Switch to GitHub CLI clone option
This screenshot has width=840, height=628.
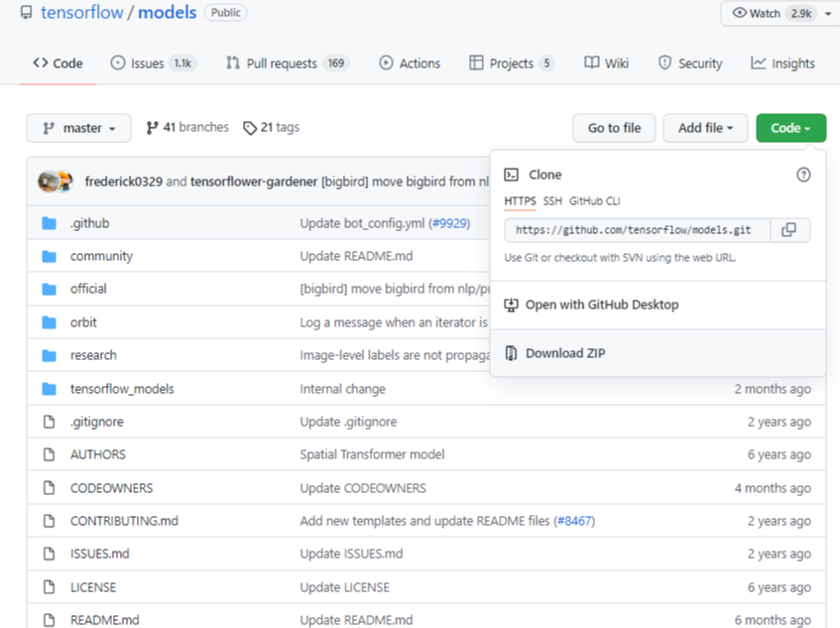(x=595, y=201)
